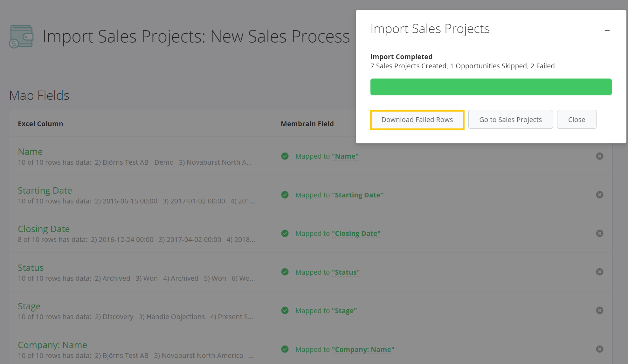Open the Mapped to "Name" field selector
628x364 pixels.
[x=345, y=156]
